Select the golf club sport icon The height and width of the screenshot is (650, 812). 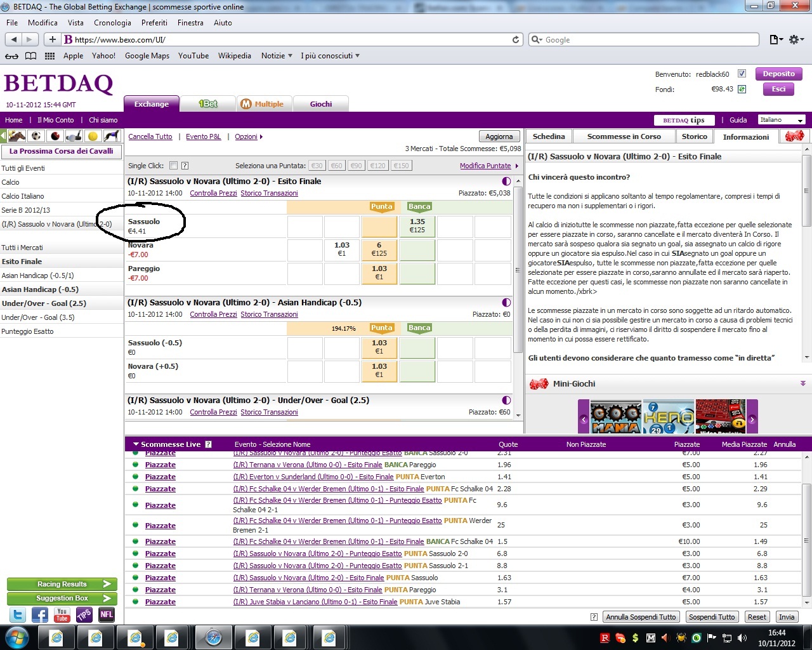(x=74, y=136)
